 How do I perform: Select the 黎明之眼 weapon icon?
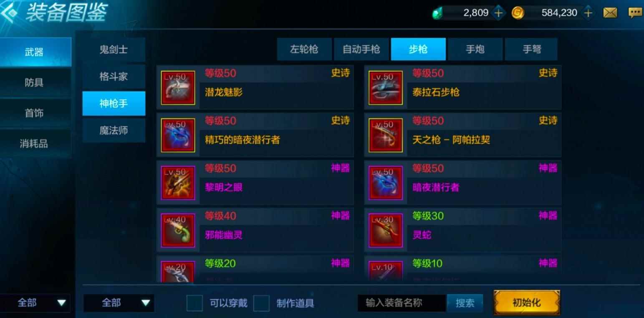point(178,183)
